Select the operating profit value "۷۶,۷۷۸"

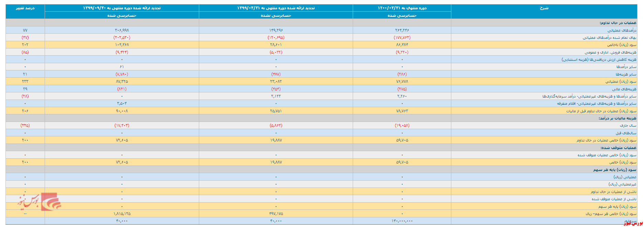click(402, 81)
